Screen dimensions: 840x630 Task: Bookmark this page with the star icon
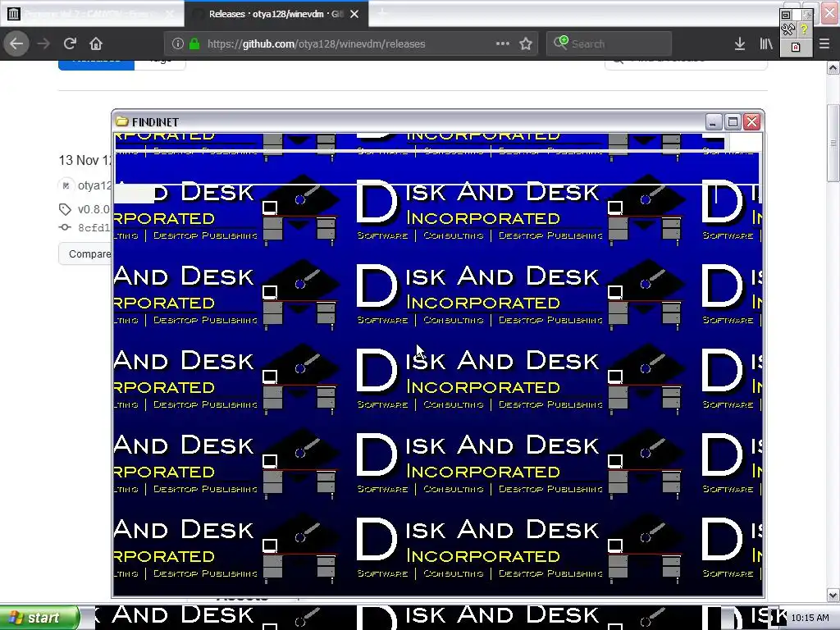(526, 44)
